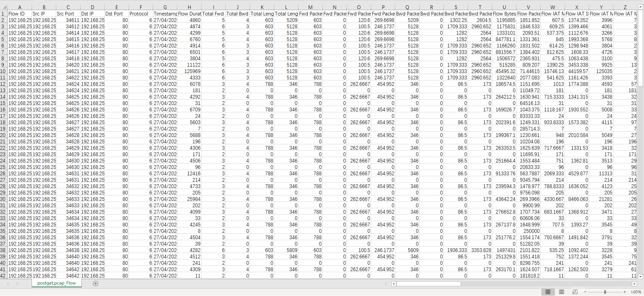Screen dimensions: 644x296
Task: Switch to Normal view in status bar
Action: (x=548, y=292)
